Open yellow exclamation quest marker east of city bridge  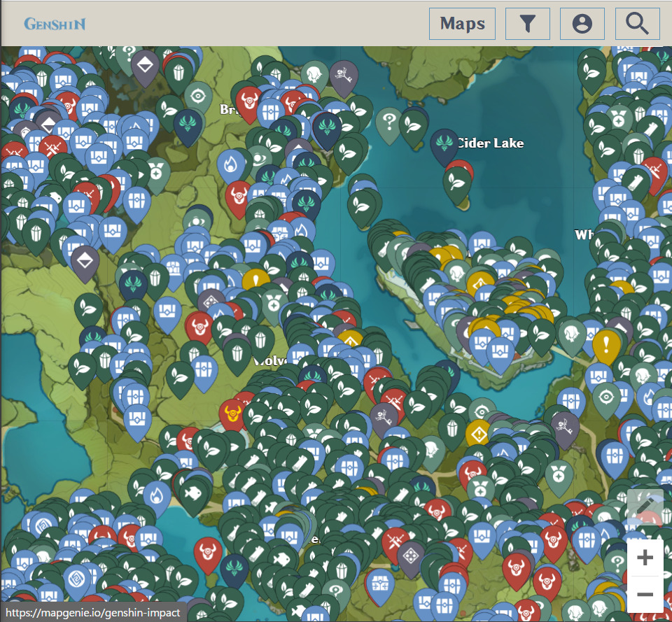606,346
